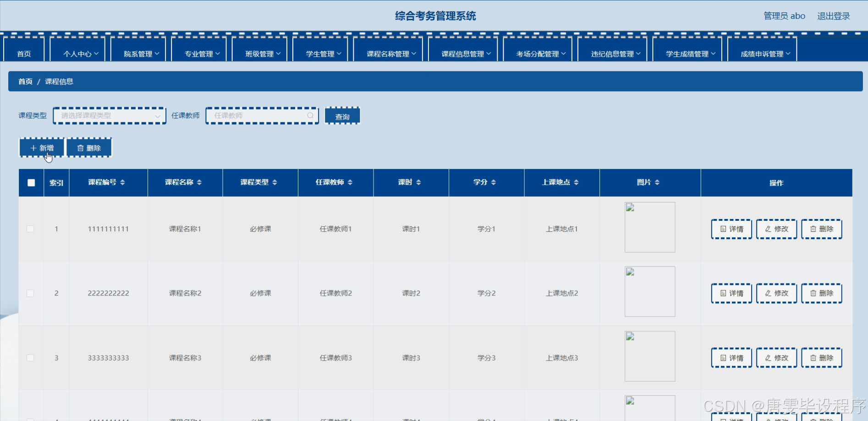The image size is (868, 421).
Task: Click the search icon in 任课教师 field
Action: tap(310, 115)
